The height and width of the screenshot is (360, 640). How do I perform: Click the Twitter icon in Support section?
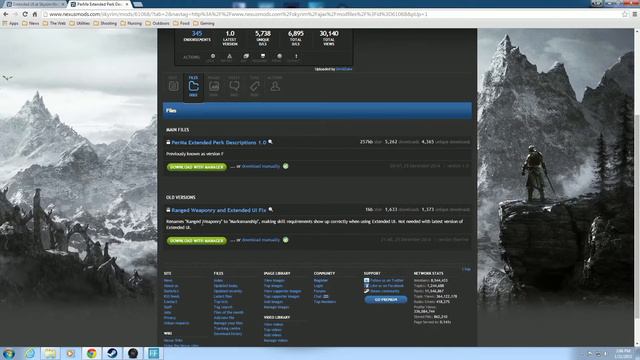tap(367, 280)
